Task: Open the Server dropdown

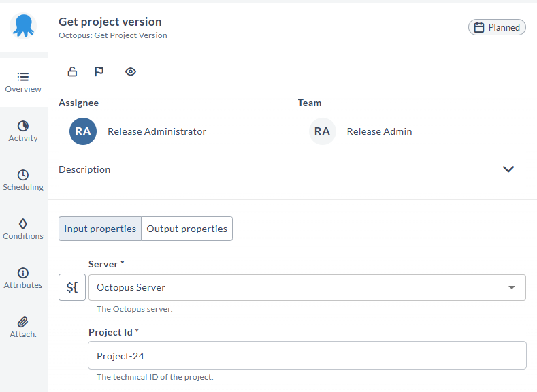Action: point(307,288)
